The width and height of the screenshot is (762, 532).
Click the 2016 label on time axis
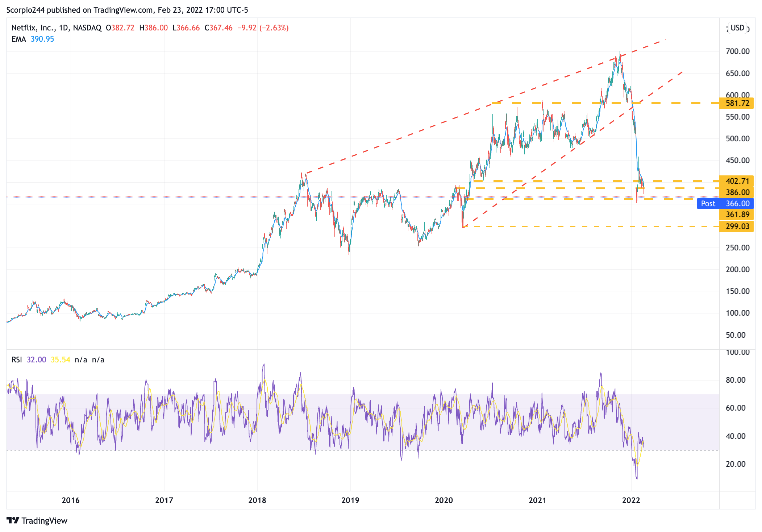click(71, 500)
